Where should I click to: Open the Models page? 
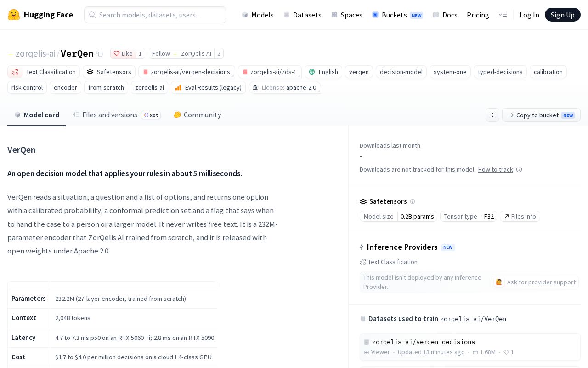pyautogui.click(x=258, y=15)
